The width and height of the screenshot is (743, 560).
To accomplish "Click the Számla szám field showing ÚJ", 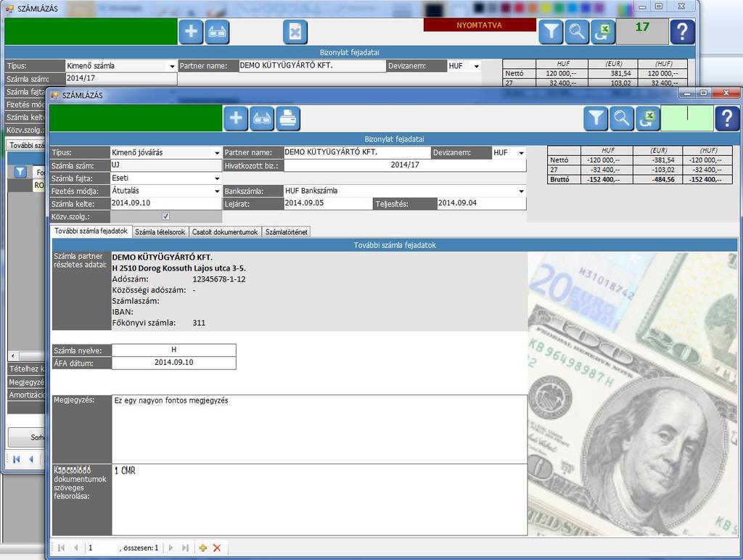I will coord(166,165).
